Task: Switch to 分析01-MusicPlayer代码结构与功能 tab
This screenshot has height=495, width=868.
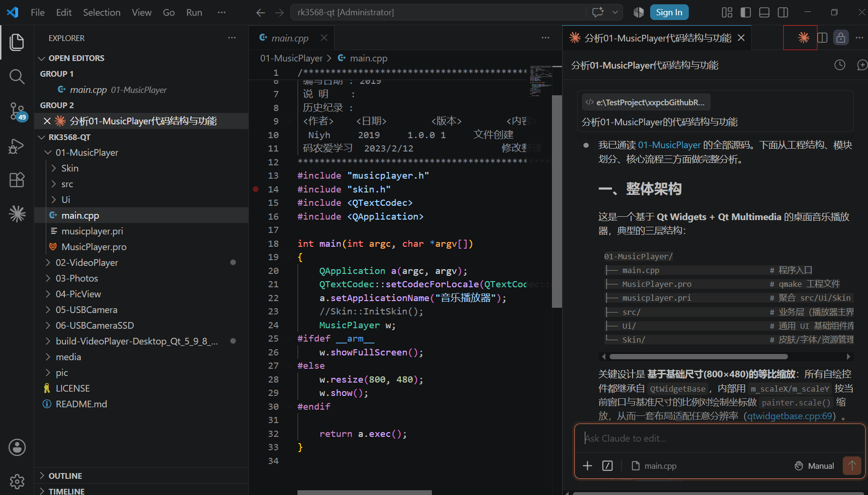Action: point(657,38)
